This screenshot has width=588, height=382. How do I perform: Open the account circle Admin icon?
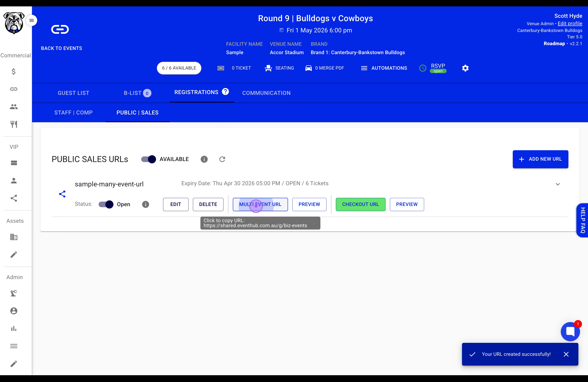14,311
